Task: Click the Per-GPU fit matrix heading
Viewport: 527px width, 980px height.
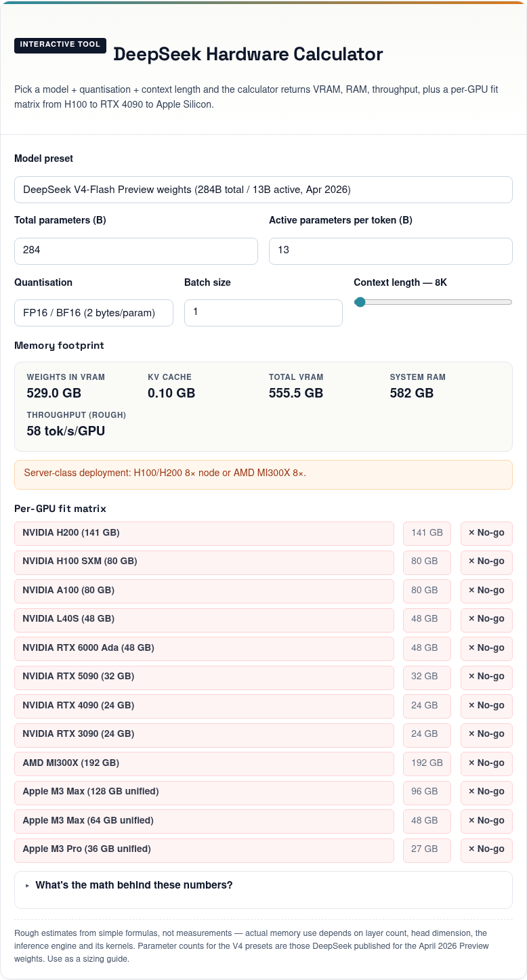Action: coord(60,509)
